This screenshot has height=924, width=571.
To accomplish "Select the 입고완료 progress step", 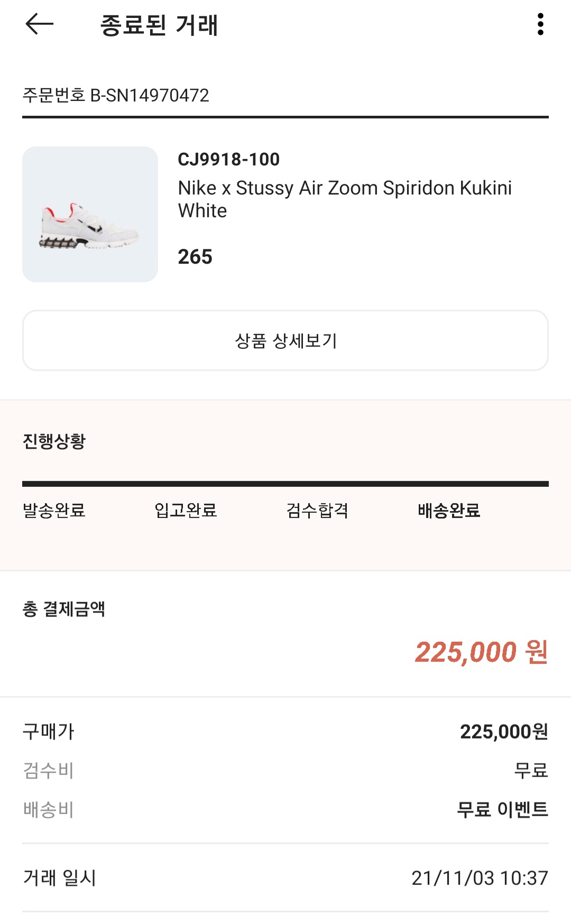I will click(x=186, y=511).
